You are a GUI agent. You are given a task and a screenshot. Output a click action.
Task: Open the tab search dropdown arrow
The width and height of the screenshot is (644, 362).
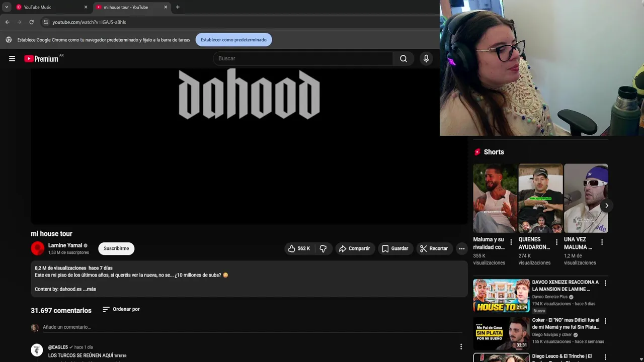point(6,8)
